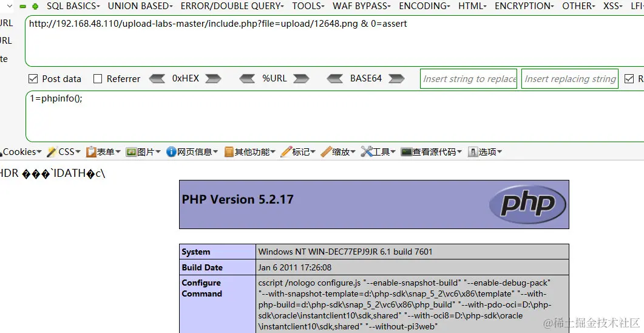The height and width of the screenshot is (333, 644).
Task: Click the CSS pencil icon
Action: click(52, 152)
